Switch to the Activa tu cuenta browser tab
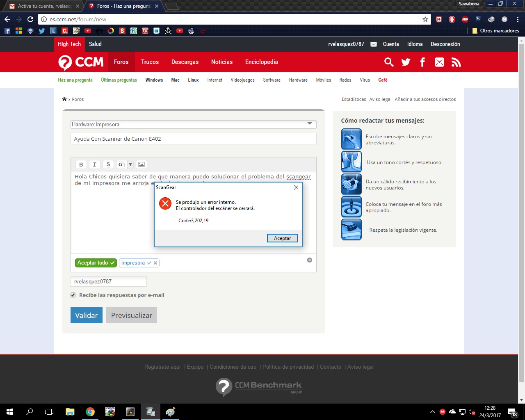The image size is (525, 420). click(43, 6)
